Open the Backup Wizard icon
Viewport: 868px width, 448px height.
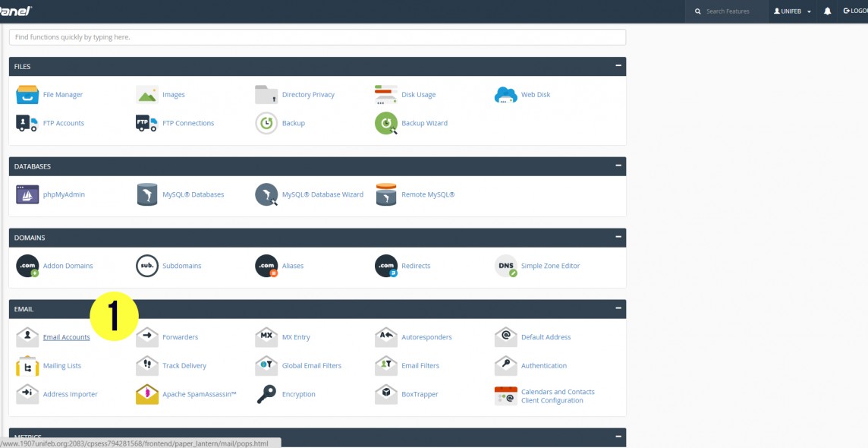[x=386, y=123]
